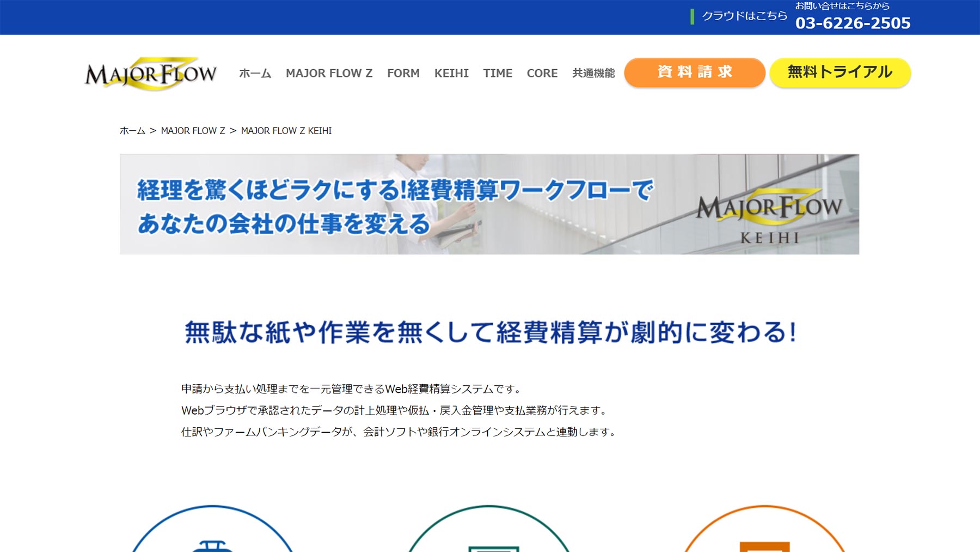Screen dimensions: 980x552
Task: Click the orange circle icon at bottom
Action: tap(764, 529)
